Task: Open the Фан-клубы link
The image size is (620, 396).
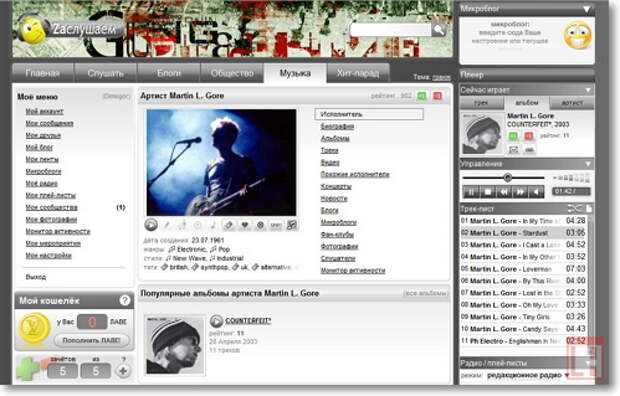Action: point(337,235)
